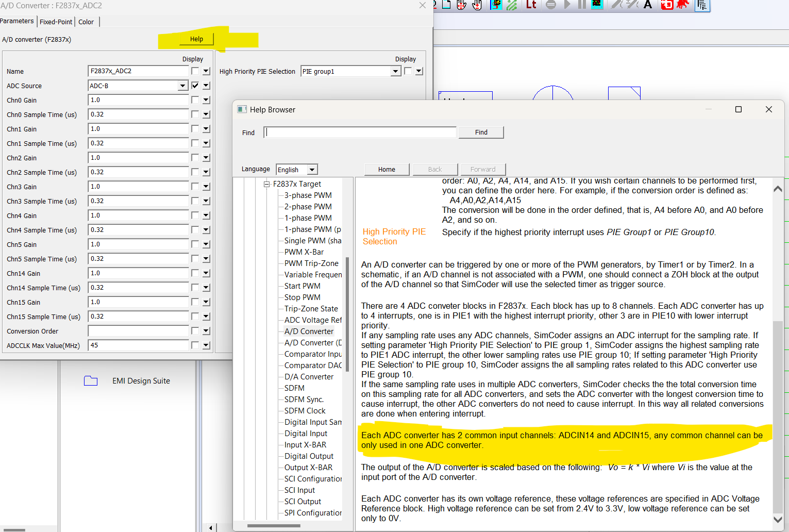
Task: Click the Help button
Action: (x=196, y=39)
